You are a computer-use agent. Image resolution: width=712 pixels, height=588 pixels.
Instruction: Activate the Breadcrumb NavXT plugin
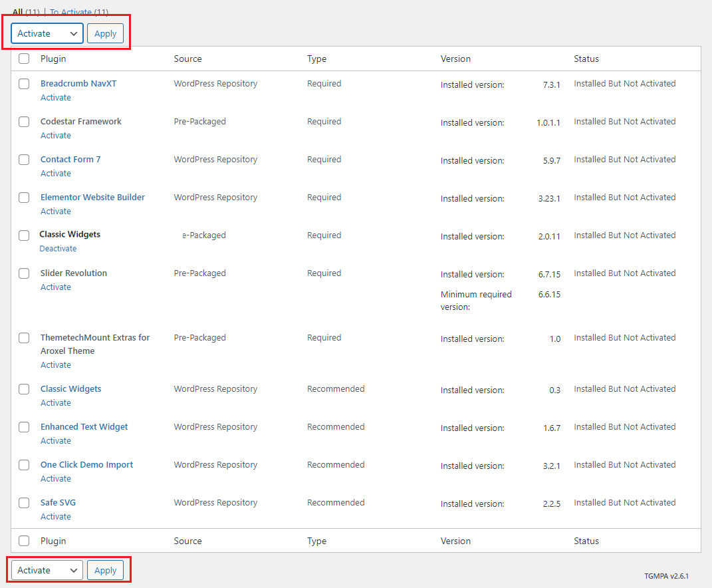tap(56, 97)
